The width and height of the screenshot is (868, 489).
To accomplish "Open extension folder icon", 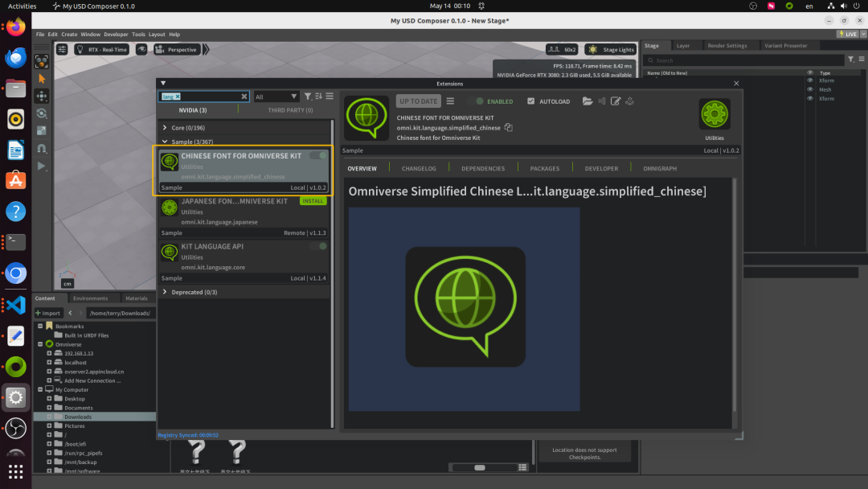I will (x=588, y=101).
